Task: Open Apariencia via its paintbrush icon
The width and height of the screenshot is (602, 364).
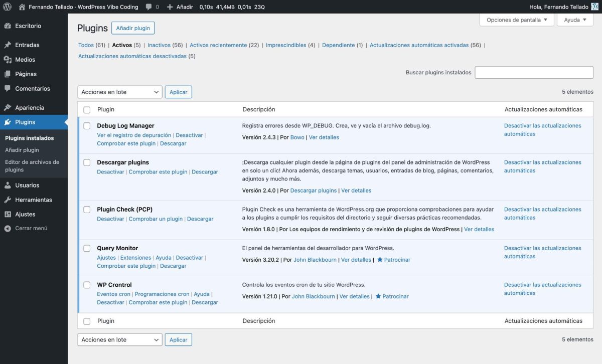Action: [x=9, y=107]
